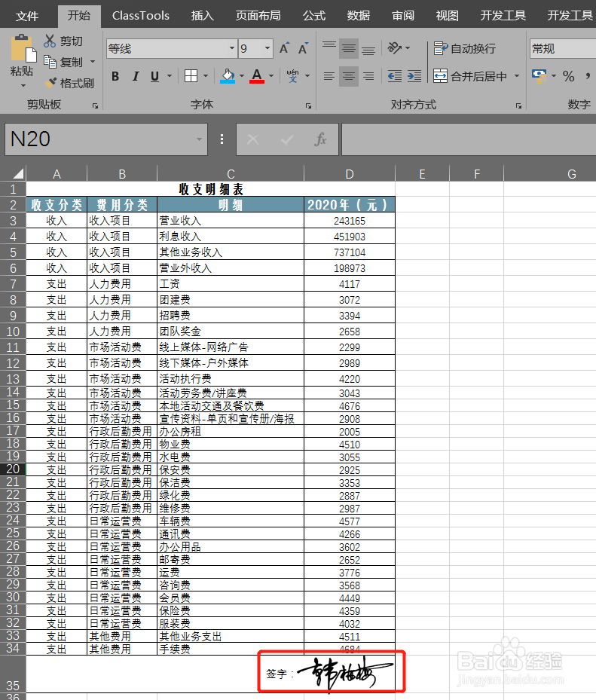The height and width of the screenshot is (700, 596).
Task: Click the fill color paint bucket
Action: pos(228,76)
